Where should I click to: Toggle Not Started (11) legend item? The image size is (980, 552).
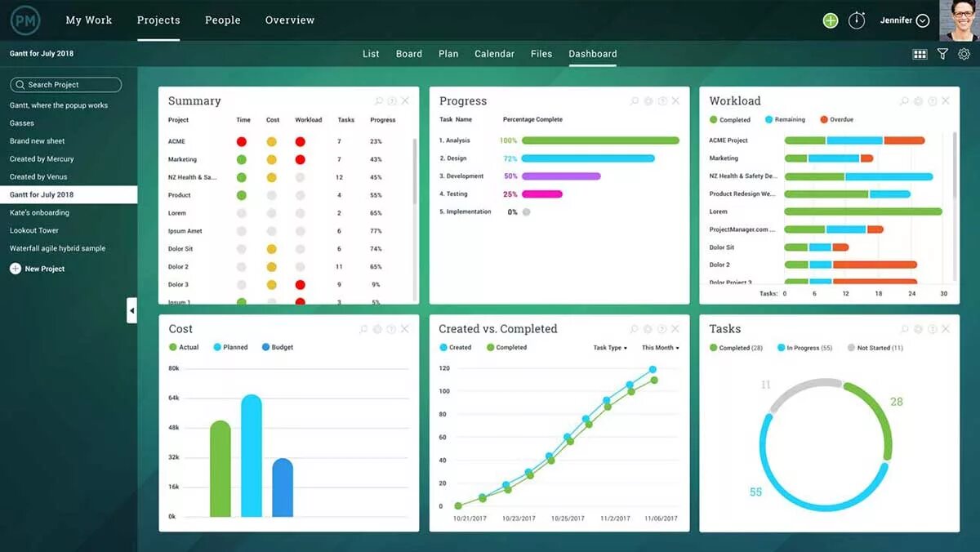point(875,348)
